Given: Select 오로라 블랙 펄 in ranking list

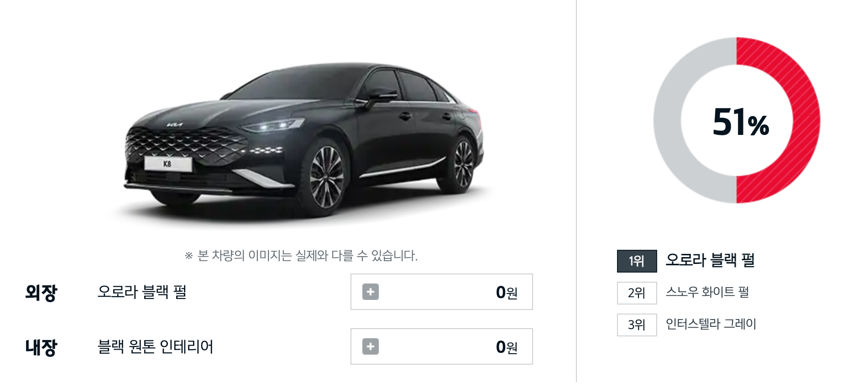Looking at the screenshot, I should [x=710, y=260].
